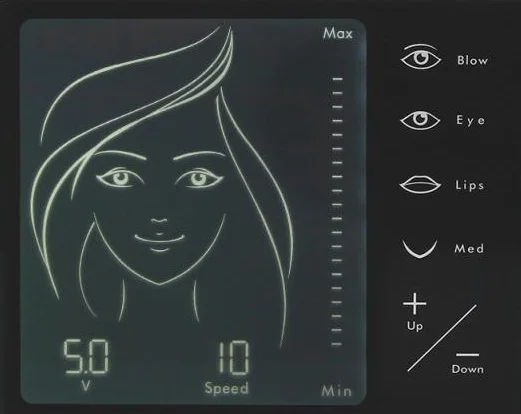Click the top tick of level scale

pyautogui.click(x=338, y=79)
